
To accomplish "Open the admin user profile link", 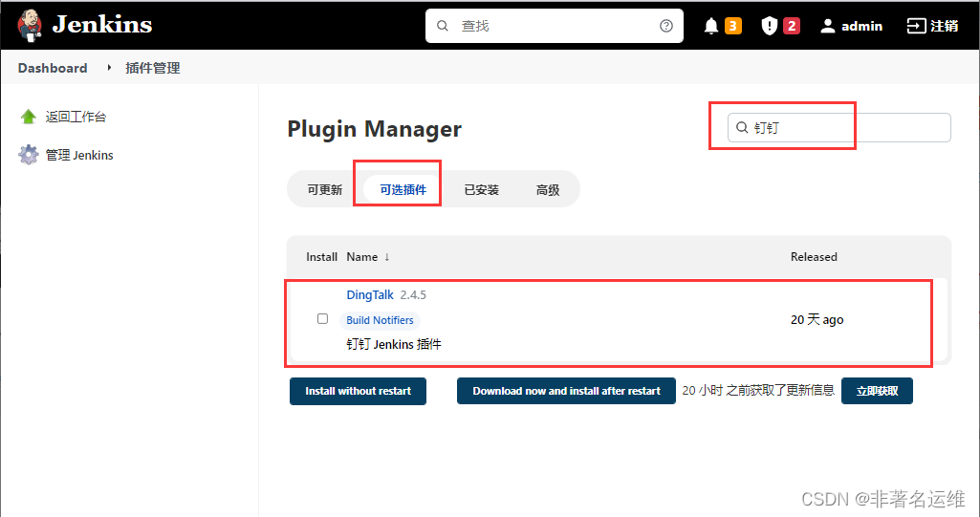I will (x=861, y=26).
